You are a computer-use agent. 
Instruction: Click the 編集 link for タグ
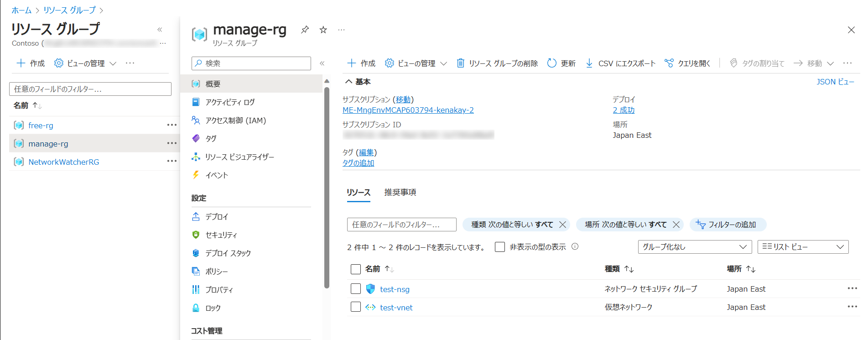[366, 152]
